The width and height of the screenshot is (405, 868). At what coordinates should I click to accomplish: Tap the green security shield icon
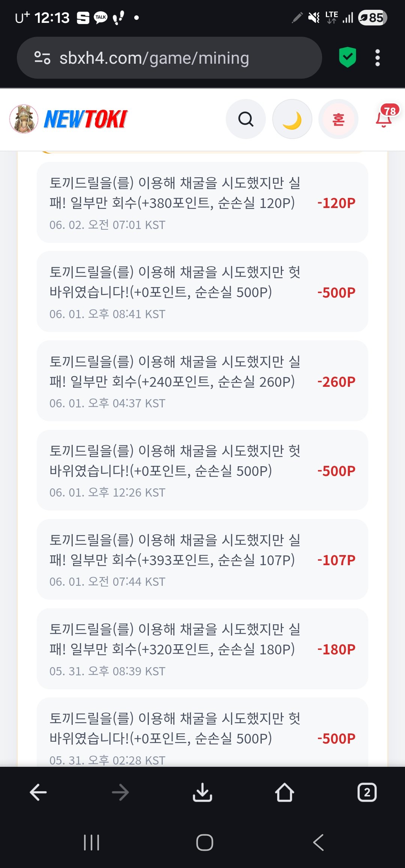(x=348, y=57)
